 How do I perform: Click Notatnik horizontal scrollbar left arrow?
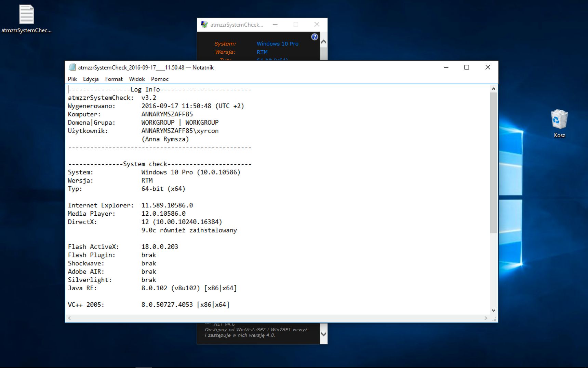pyautogui.click(x=69, y=318)
